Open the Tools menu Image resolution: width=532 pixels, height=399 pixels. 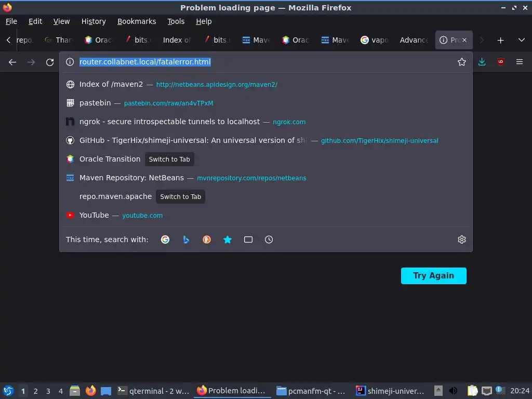coord(176,21)
